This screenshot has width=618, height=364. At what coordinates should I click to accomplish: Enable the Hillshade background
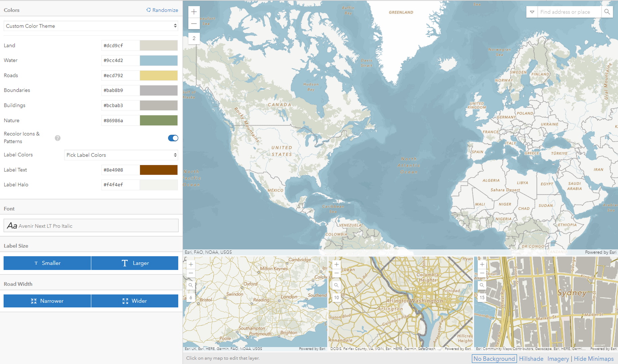coord(531,359)
